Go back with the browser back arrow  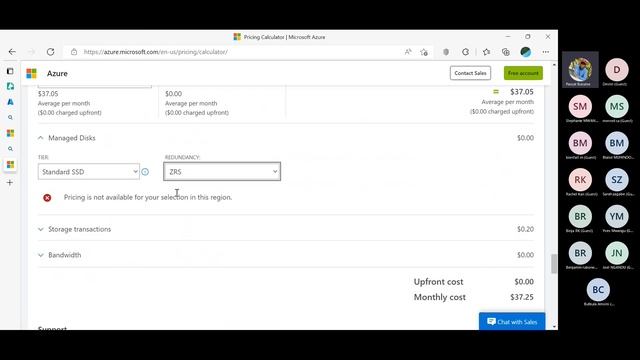(12, 52)
